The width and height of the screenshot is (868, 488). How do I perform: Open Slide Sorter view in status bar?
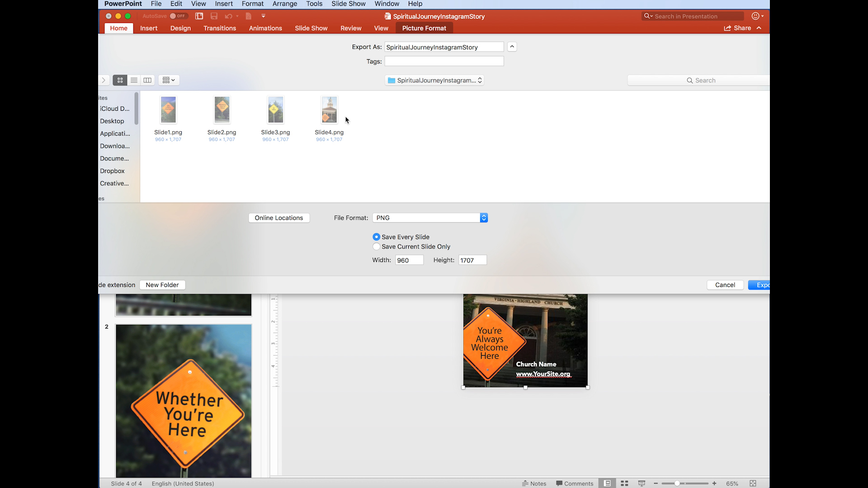pos(624,483)
